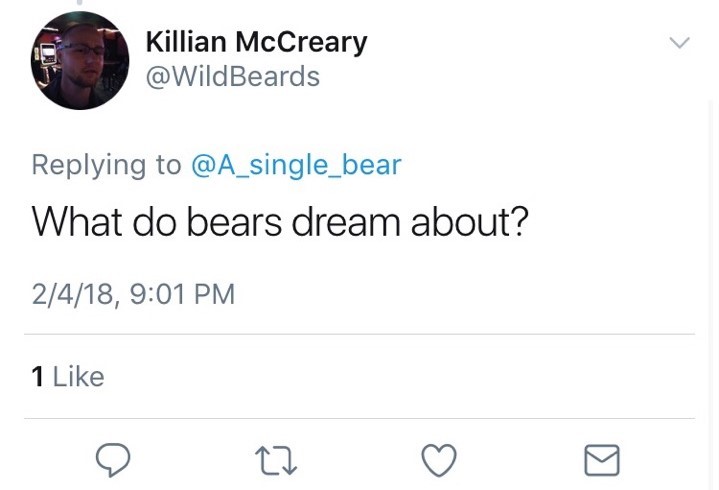
Task: Like the tweet with the heart icon
Action: tap(439, 460)
